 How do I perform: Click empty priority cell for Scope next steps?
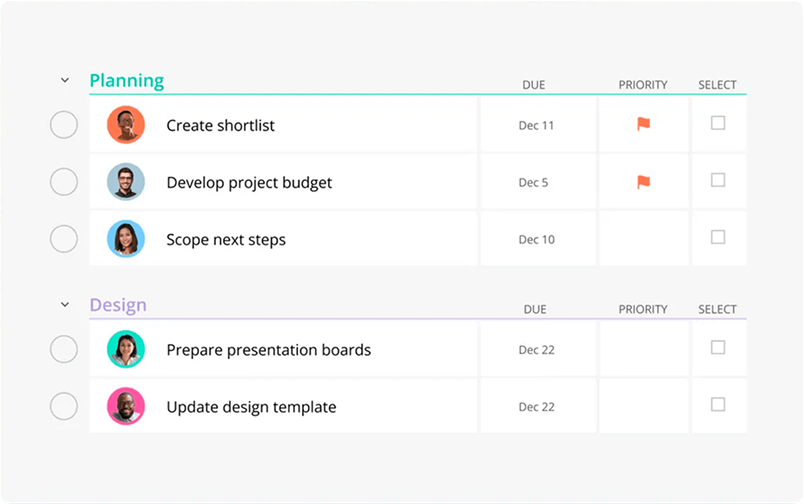pyautogui.click(x=643, y=239)
